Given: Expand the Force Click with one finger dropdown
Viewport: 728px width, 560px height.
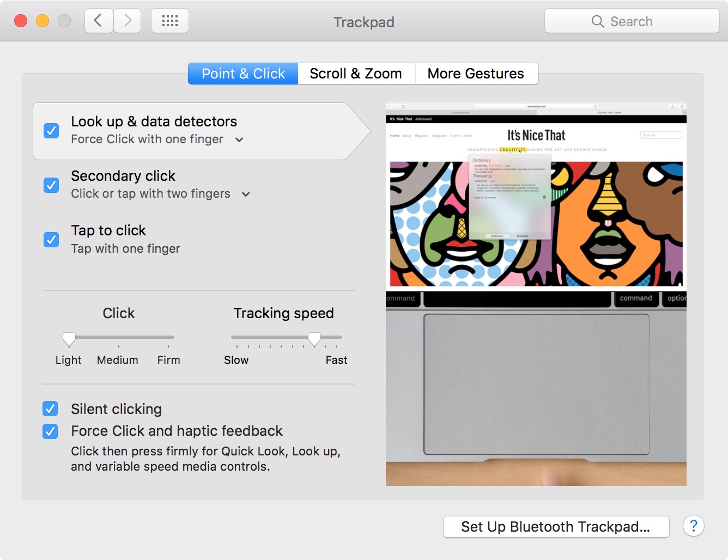Looking at the screenshot, I should pos(239,140).
